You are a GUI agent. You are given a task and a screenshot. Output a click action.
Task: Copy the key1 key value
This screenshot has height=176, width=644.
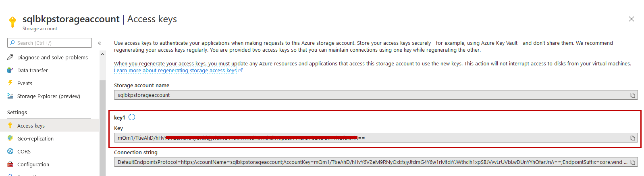pyautogui.click(x=632, y=138)
